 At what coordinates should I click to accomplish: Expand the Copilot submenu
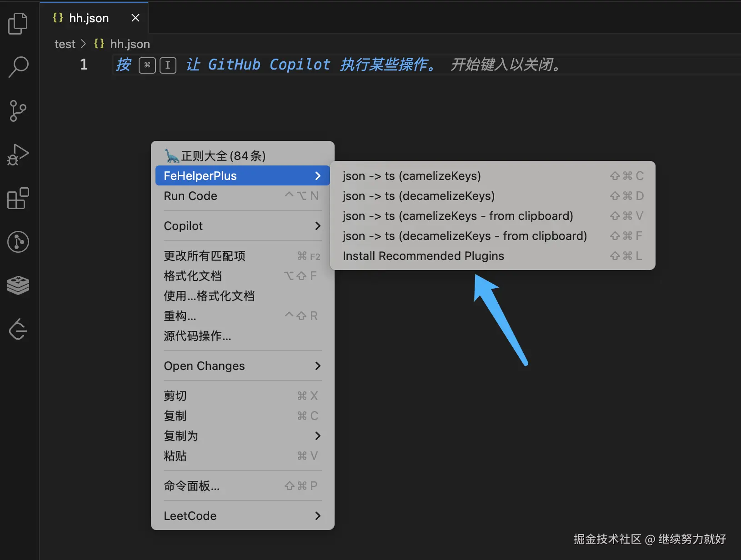pyautogui.click(x=242, y=226)
